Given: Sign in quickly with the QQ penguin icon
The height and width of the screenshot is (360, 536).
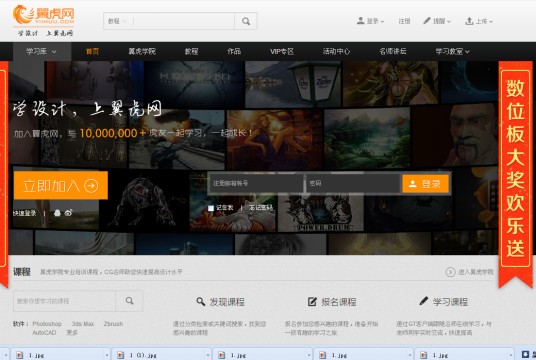Looking at the screenshot, I should click(x=57, y=213).
